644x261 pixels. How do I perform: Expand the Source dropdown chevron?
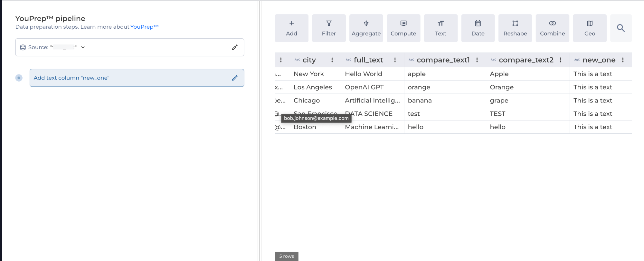[x=83, y=47]
